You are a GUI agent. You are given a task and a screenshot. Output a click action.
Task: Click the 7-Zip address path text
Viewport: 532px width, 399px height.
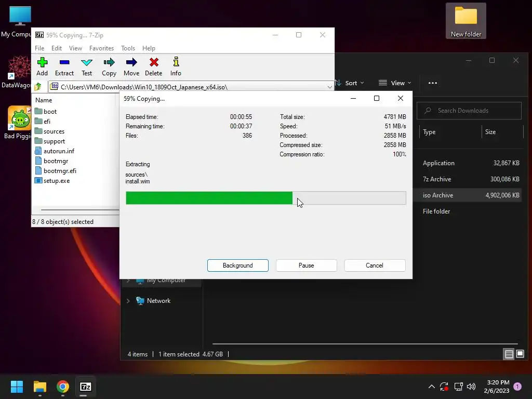coord(144,87)
